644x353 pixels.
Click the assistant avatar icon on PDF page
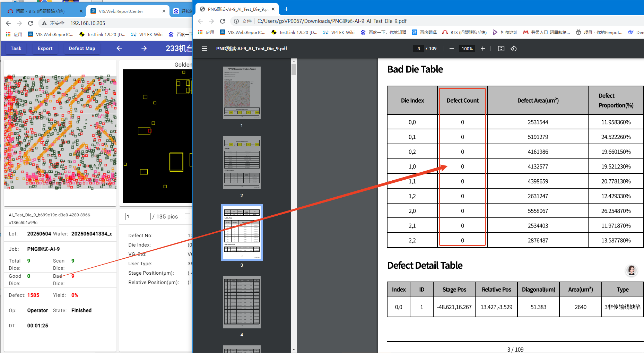coord(631,270)
